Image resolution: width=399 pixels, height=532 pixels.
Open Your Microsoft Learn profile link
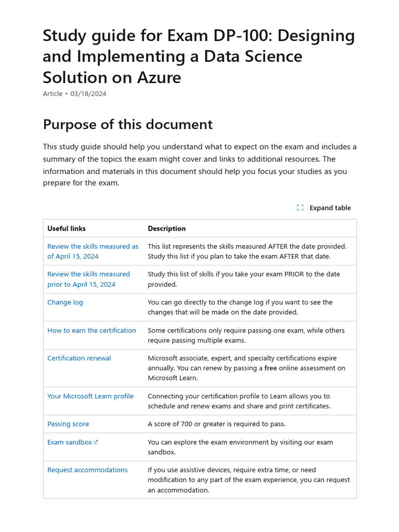coord(90,396)
